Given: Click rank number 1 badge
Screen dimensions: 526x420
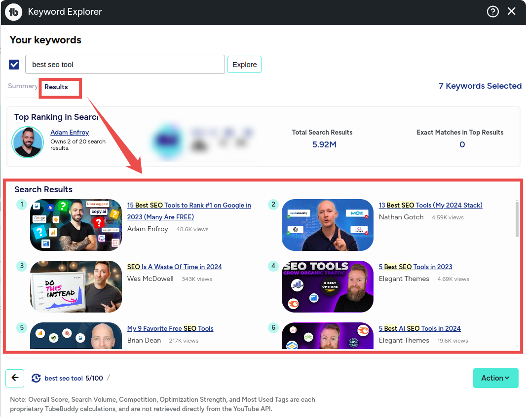Looking at the screenshot, I should [x=22, y=205].
